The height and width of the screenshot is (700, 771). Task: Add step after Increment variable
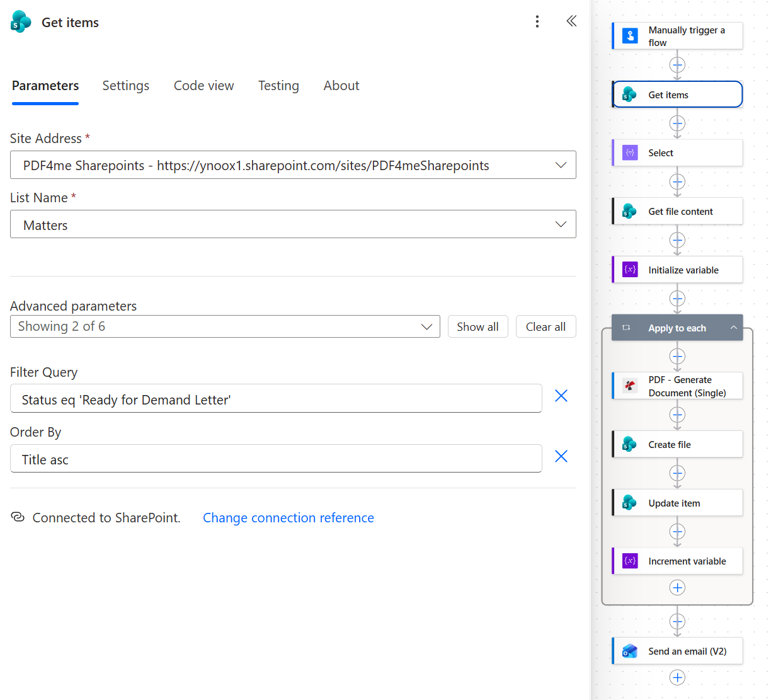coord(677,588)
